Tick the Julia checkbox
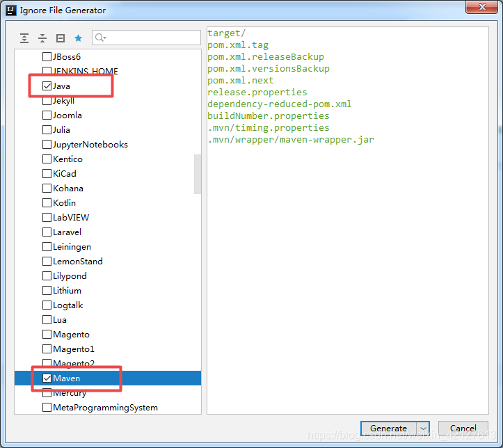 (47, 130)
